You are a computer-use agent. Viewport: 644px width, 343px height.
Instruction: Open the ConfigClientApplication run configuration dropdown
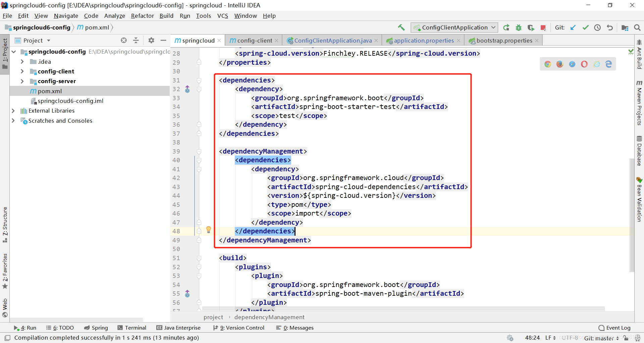(454, 27)
